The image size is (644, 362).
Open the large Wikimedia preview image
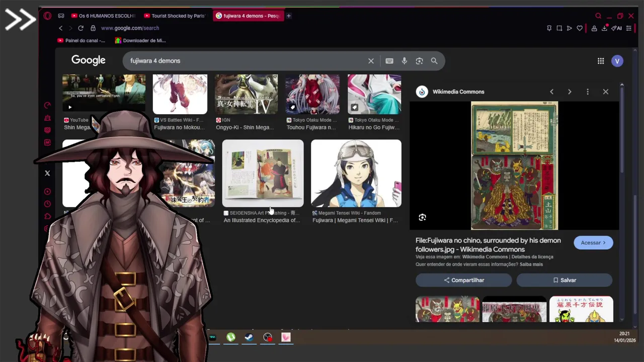[514, 165]
